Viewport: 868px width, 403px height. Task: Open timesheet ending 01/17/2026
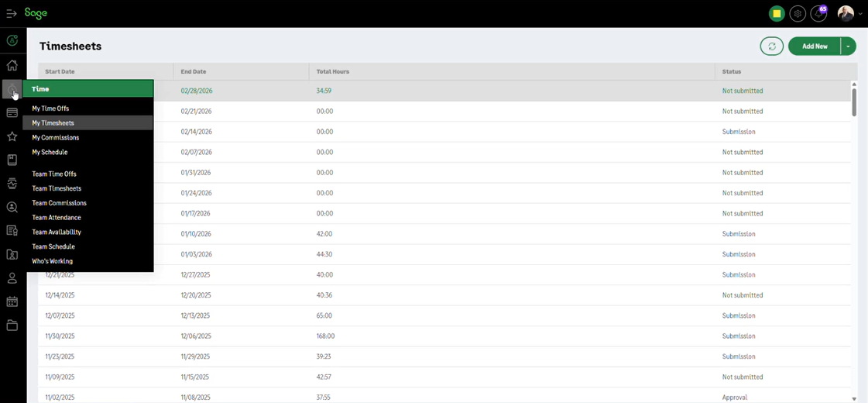point(196,213)
